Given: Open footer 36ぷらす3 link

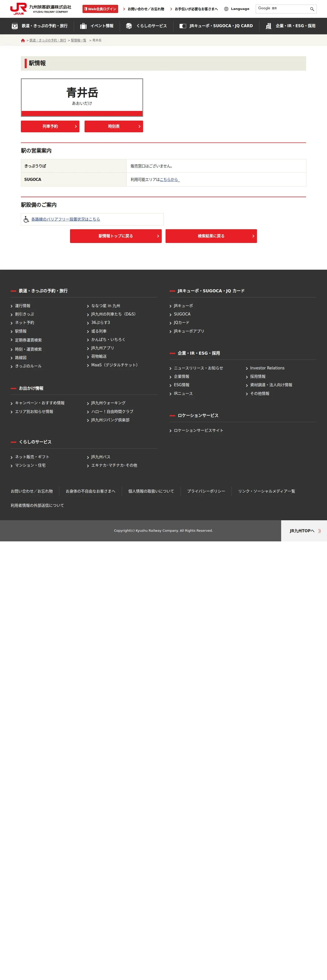Looking at the screenshot, I should (101, 323).
